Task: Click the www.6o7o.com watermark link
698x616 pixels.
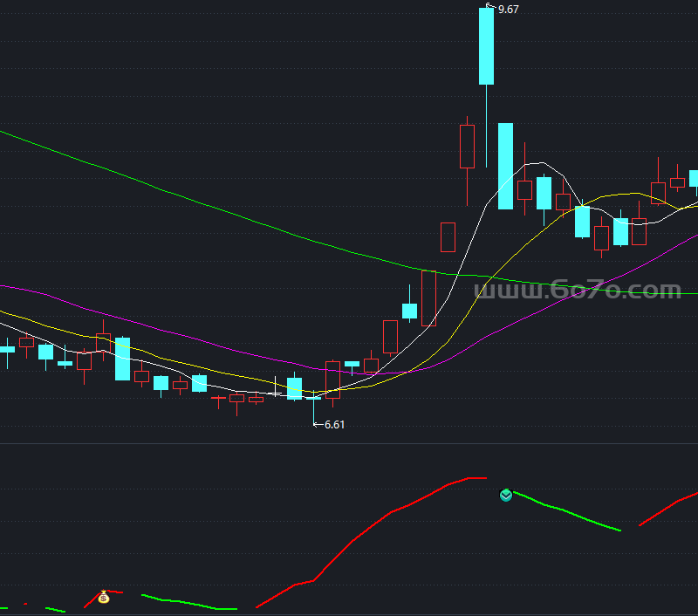Action: pos(577,290)
